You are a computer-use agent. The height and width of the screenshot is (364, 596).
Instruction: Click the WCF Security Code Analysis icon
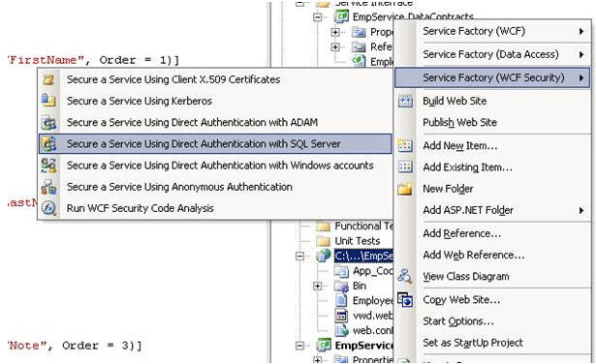[48, 208]
